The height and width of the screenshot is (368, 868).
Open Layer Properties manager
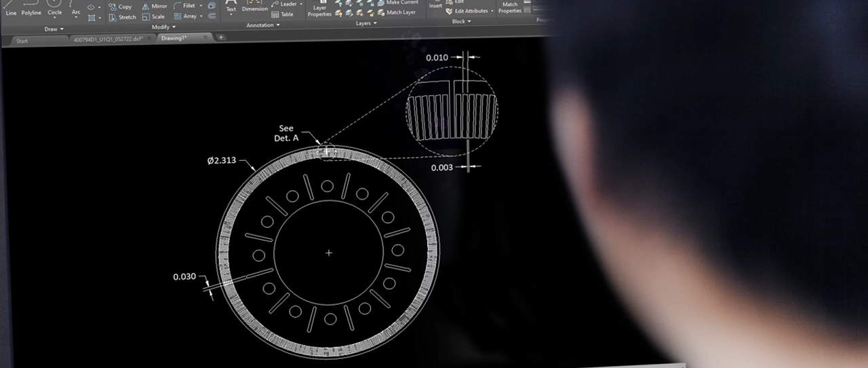tap(319, 9)
